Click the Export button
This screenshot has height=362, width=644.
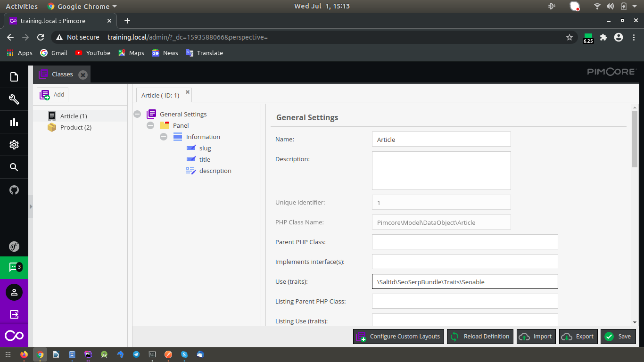(x=578, y=337)
